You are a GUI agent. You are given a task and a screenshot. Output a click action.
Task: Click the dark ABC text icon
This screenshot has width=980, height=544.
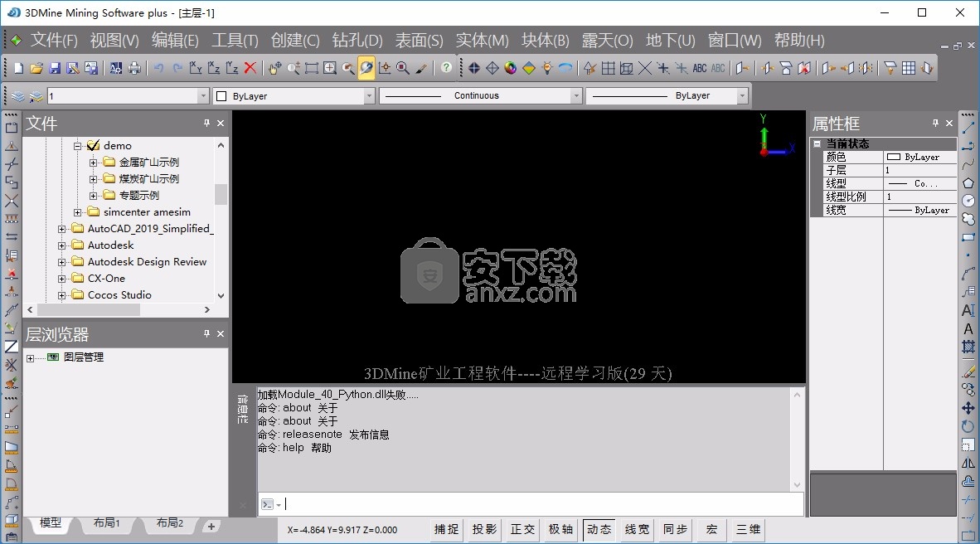tap(700, 68)
